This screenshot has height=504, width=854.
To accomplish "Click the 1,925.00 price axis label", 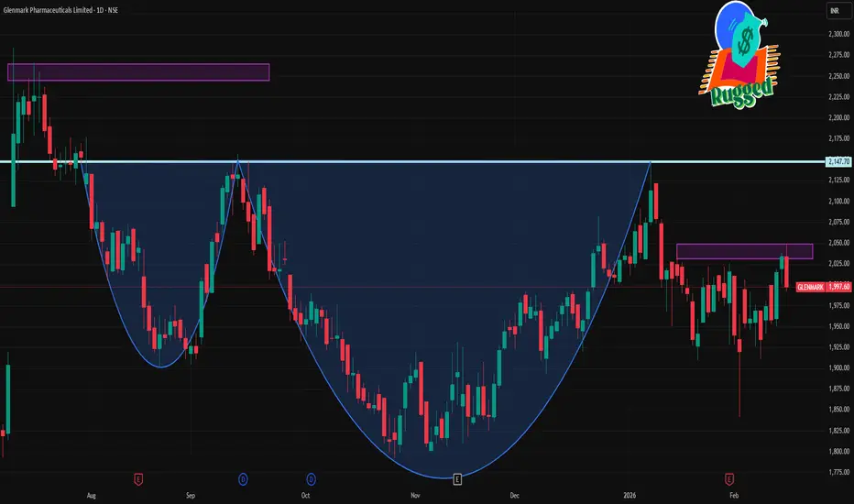I will click(838, 347).
